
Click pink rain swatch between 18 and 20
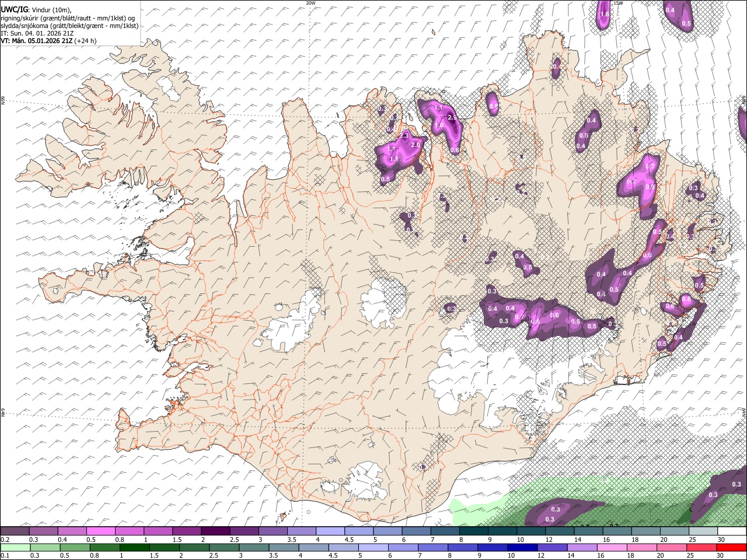641,548
